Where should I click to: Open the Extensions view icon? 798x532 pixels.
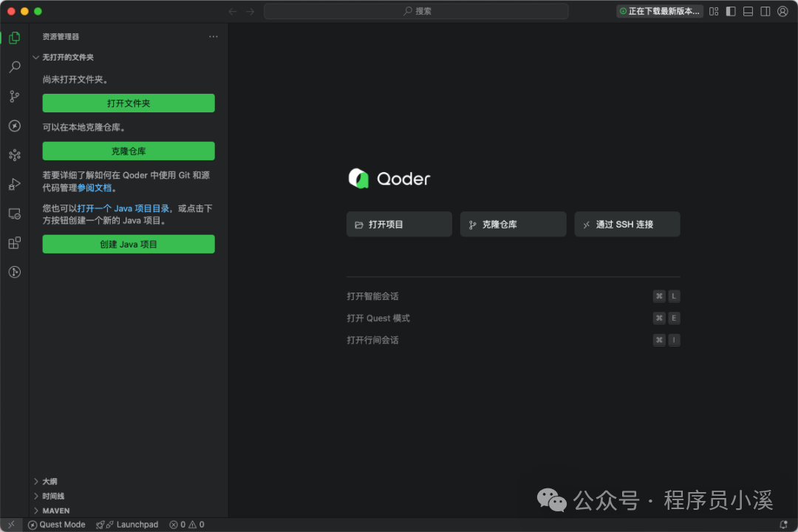tap(14, 243)
